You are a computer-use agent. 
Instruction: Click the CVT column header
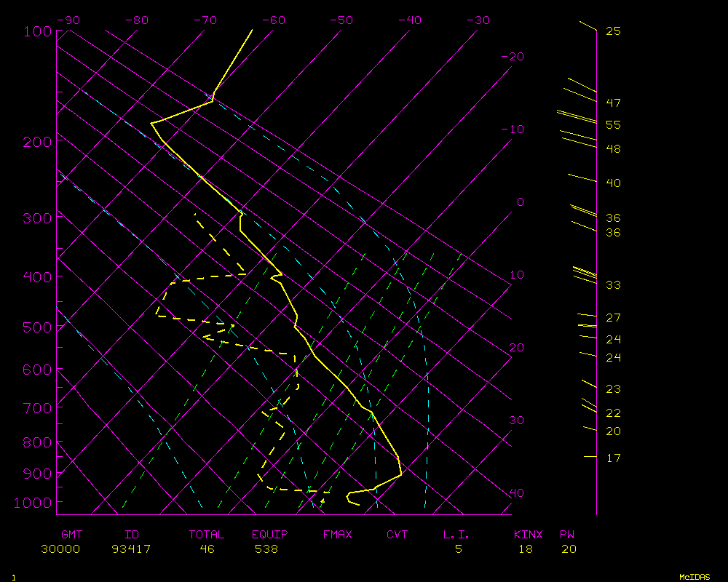point(397,535)
